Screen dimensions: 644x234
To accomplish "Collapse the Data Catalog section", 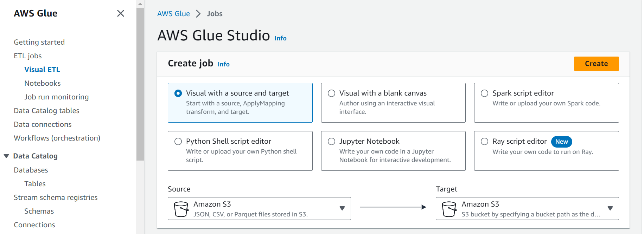I will tap(6, 156).
